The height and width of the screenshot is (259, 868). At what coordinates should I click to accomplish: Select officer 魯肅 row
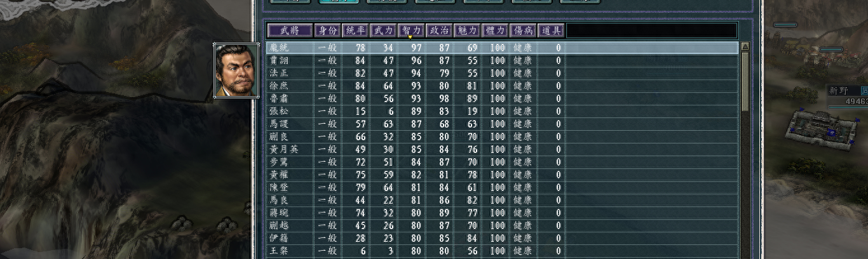(x=502, y=98)
